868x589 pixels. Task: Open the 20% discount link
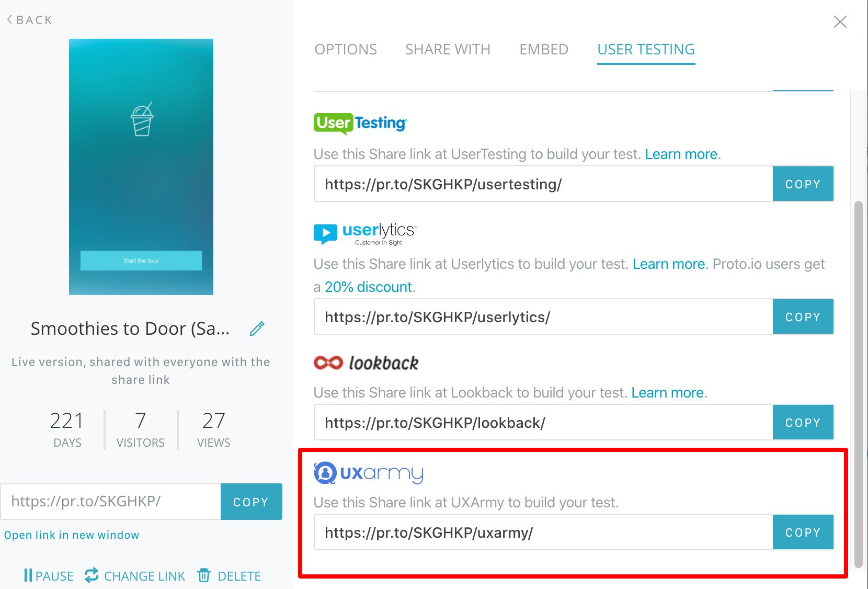tap(368, 287)
